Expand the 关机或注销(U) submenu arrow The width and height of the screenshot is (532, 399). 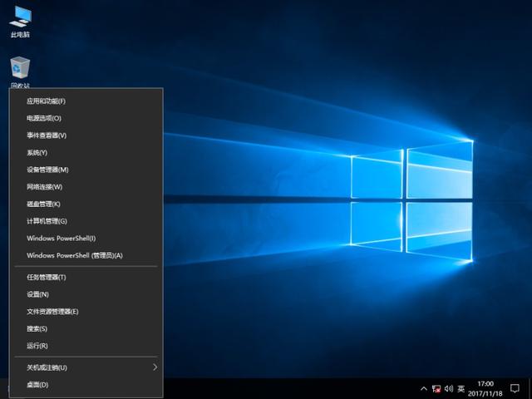(155, 367)
